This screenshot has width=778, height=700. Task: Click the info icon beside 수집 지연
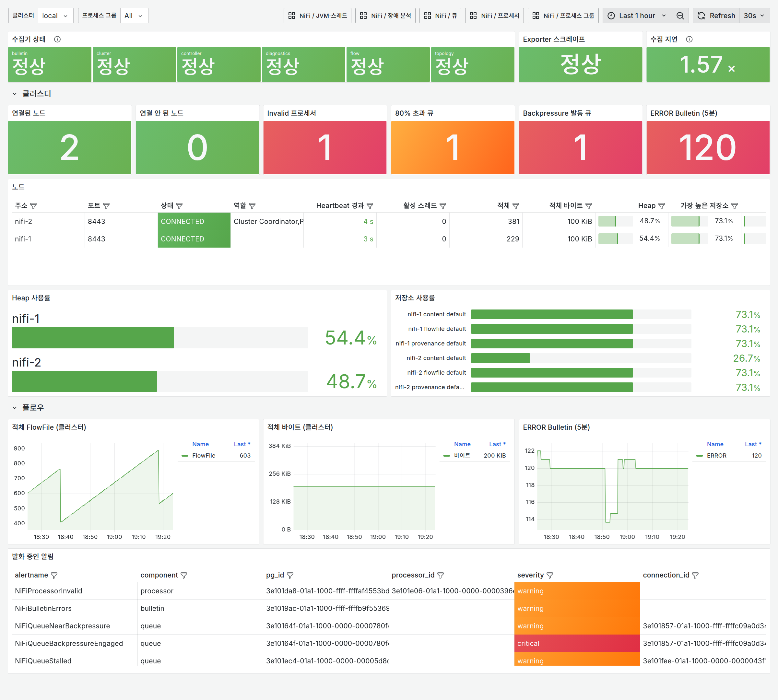[x=689, y=39]
